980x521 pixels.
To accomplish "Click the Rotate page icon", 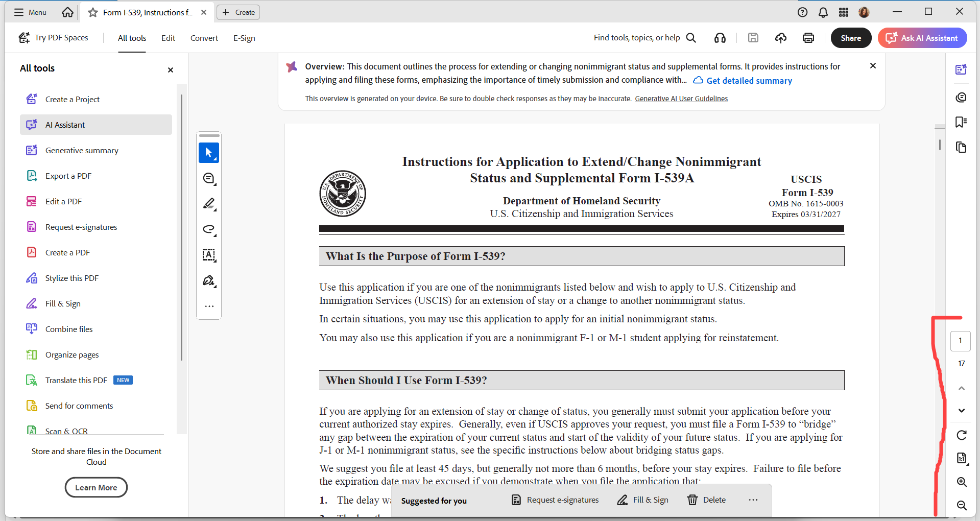I will (962, 435).
